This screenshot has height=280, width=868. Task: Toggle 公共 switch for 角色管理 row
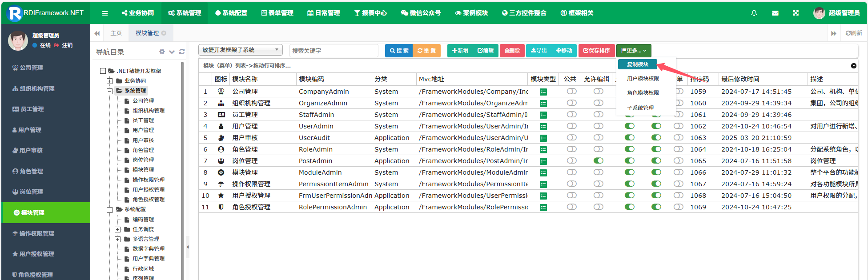click(x=572, y=149)
